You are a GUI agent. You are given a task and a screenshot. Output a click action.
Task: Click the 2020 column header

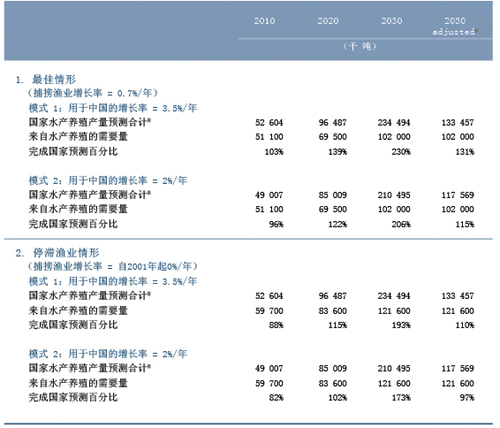pyautogui.click(x=328, y=21)
